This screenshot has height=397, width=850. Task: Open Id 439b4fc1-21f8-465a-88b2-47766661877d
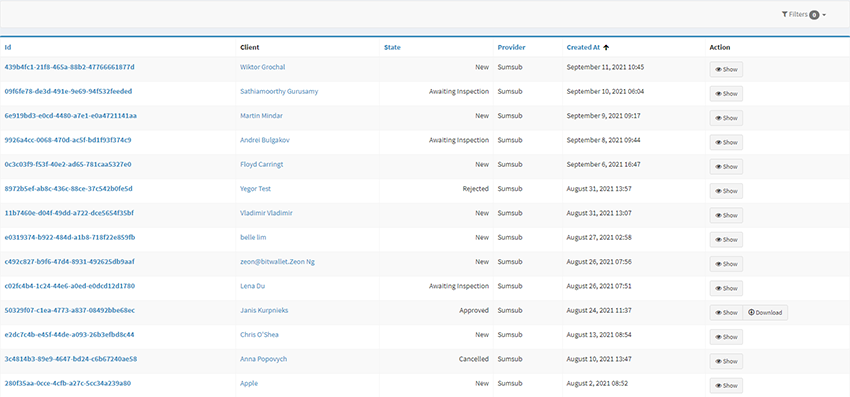(69, 67)
